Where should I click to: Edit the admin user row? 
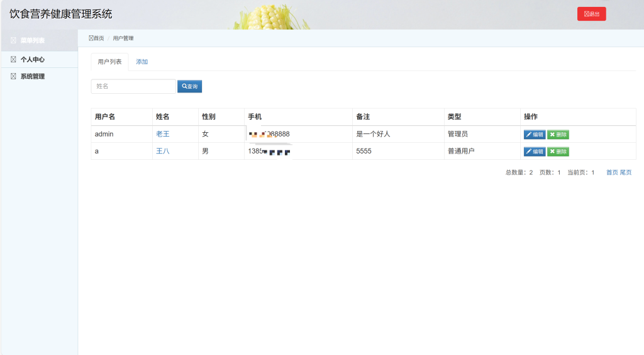click(535, 134)
